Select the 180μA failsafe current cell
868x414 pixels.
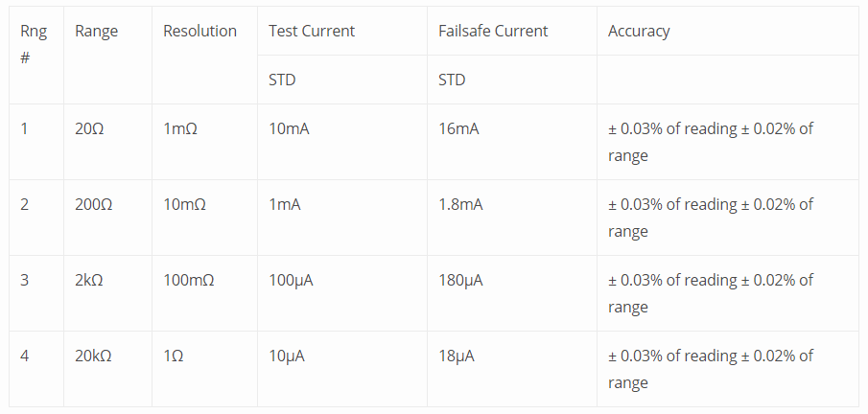(460, 280)
